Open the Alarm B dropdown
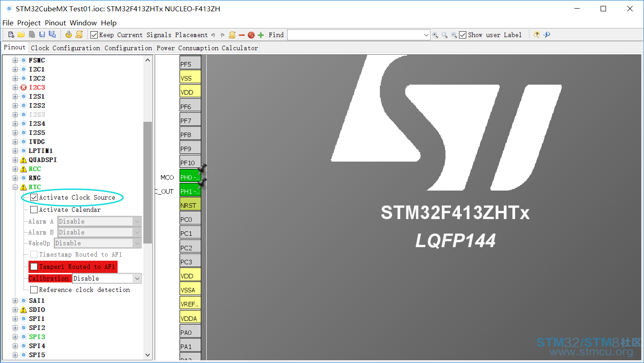The image size is (644, 363). coord(99,232)
